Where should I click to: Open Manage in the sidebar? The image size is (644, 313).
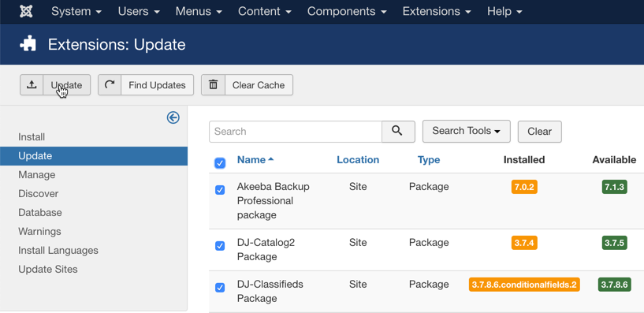tap(36, 175)
